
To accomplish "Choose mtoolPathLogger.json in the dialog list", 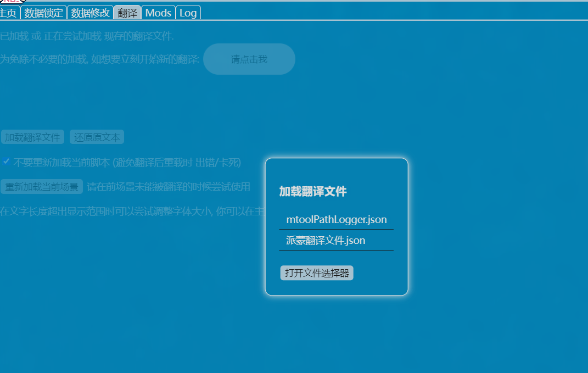I will point(336,220).
